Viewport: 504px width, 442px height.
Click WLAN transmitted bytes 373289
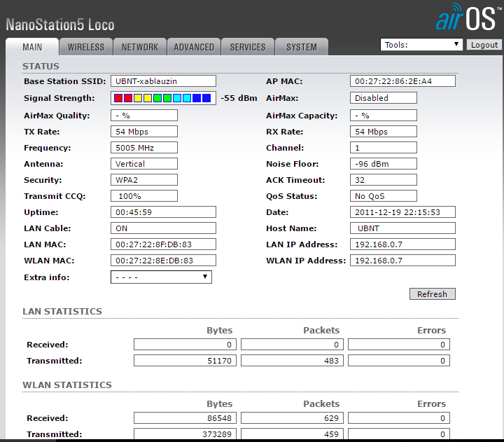coord(185,434)
